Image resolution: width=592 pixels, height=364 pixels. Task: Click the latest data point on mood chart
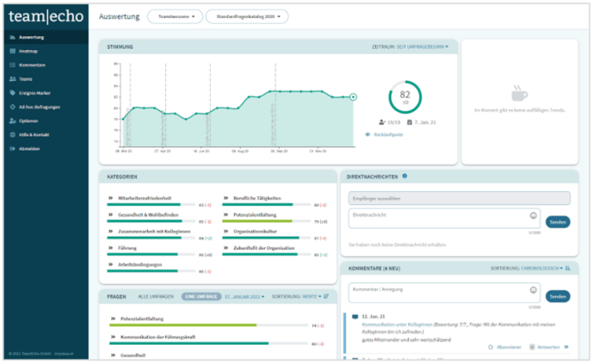coord(353,97)
